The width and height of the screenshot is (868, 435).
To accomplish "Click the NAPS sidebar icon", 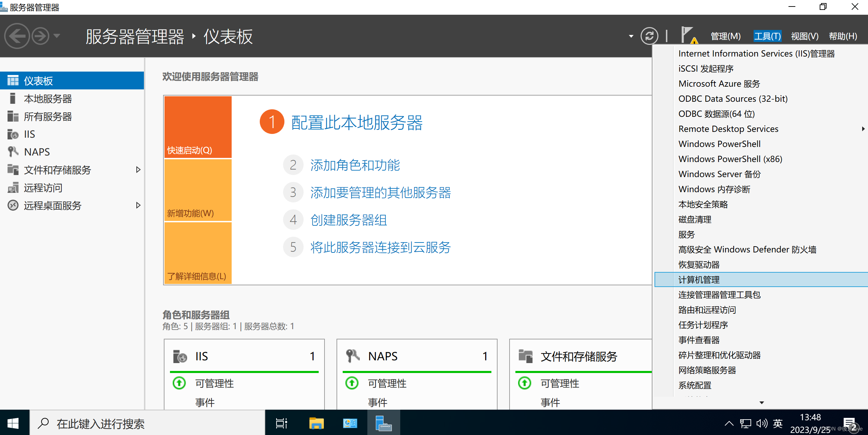I will tap(13, 152).
